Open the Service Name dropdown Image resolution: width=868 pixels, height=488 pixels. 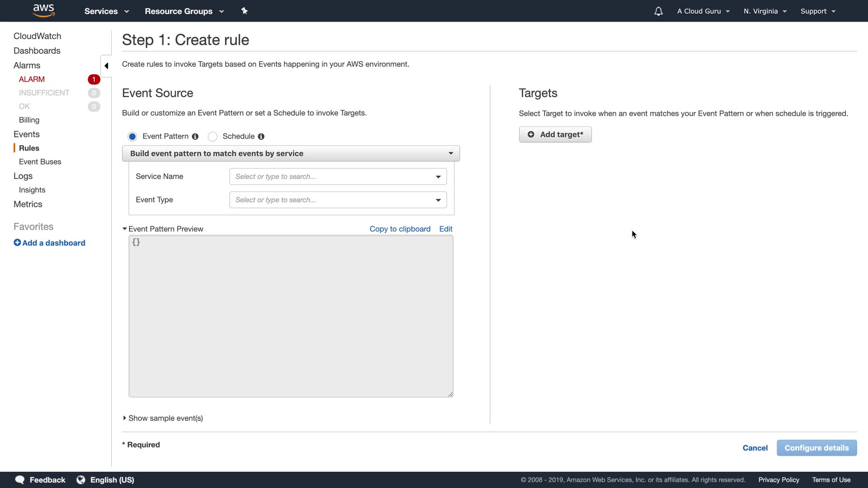pyautogui.click(x=338, y=177)
